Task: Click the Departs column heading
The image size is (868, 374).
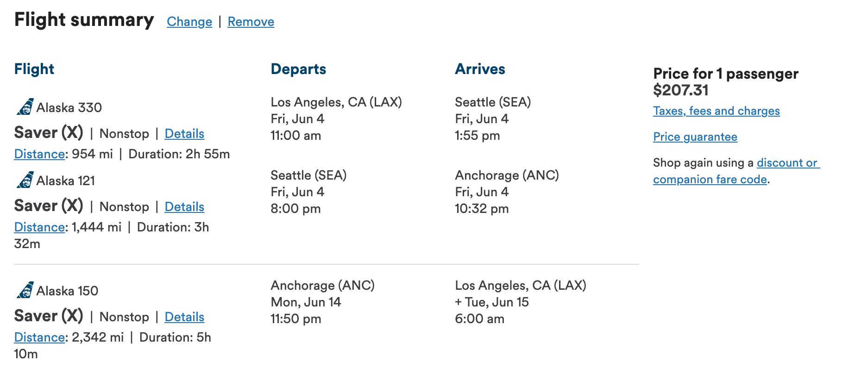Action: click(298, 69)
